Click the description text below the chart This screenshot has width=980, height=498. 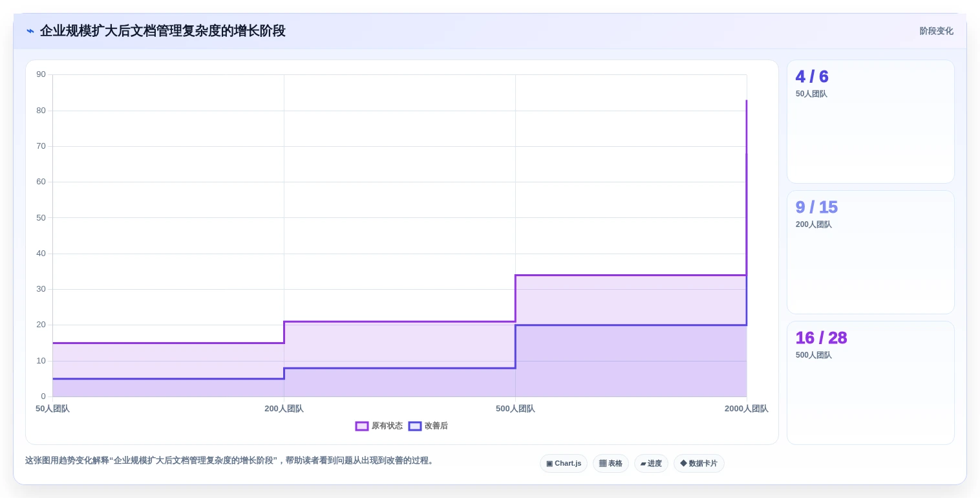coord(231,460)
